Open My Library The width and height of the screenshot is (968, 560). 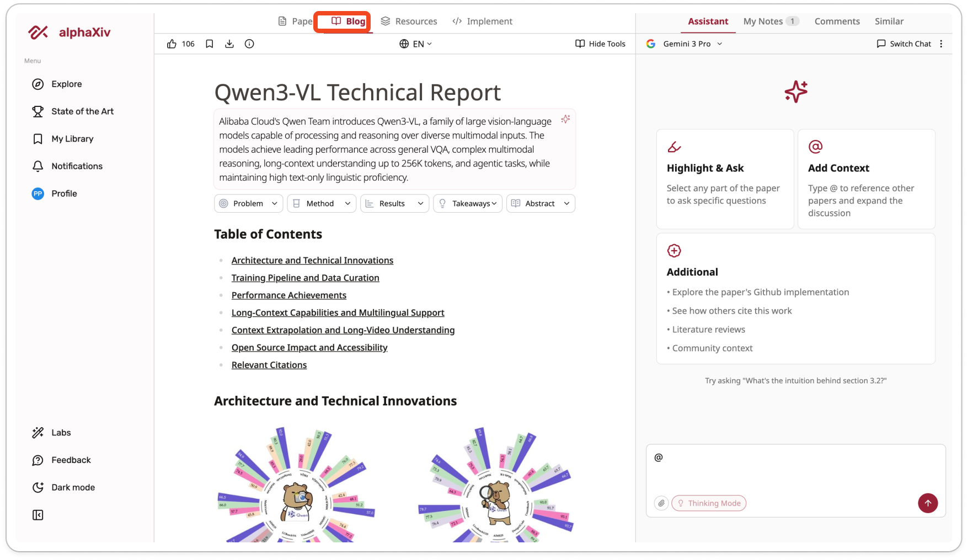pyautogui.click(x=63, y=139)
